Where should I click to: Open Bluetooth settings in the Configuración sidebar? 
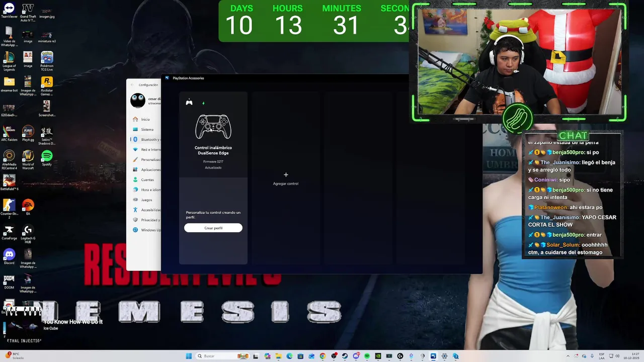click(x=145, y=139)
